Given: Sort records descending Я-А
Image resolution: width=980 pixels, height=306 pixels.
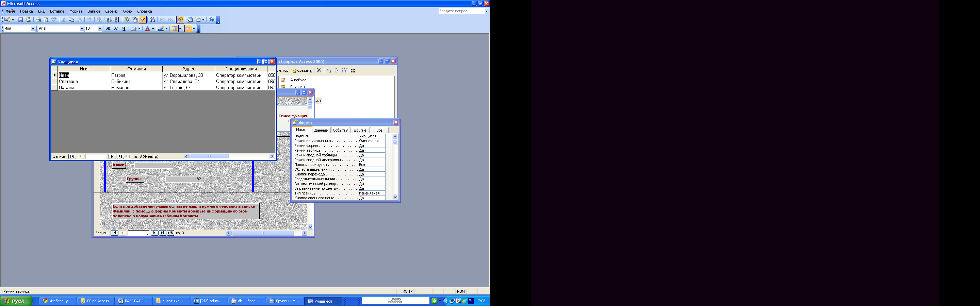Looking at the screenshot, I should pos(117,20).
